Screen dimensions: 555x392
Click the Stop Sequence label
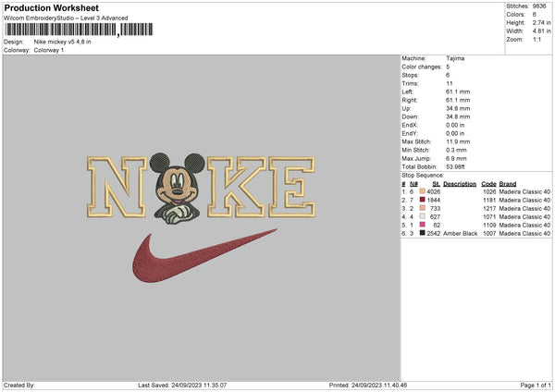pyautogui.click(x=422, y=174)
